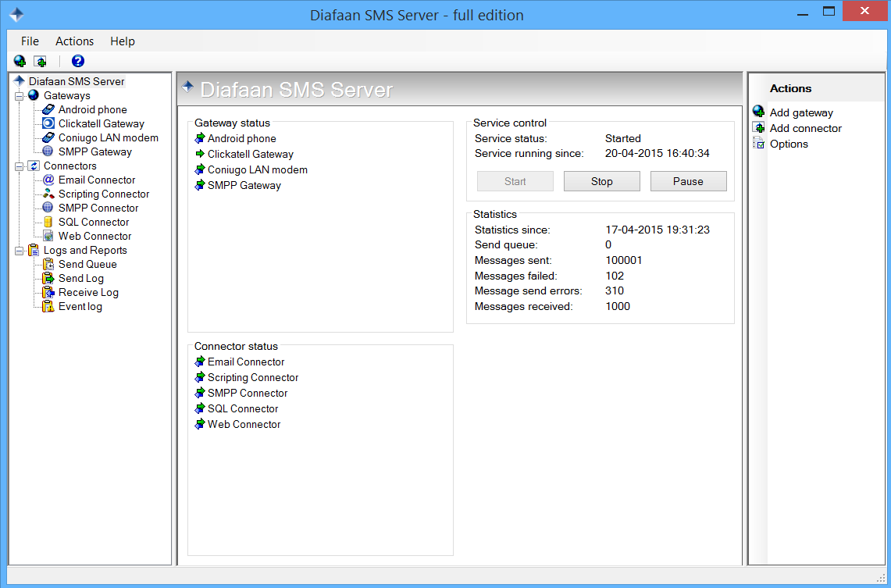Viewport: 891px width, 588px height.
Task: Click SMPP Connector status arrow icon
Action: coord(199,393)
